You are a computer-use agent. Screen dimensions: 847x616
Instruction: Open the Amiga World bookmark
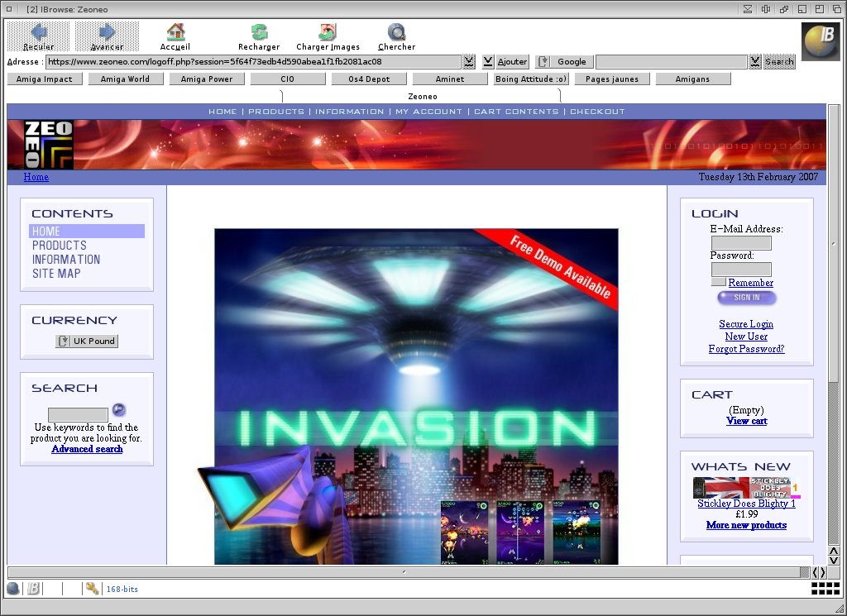(x=126, y=79)
